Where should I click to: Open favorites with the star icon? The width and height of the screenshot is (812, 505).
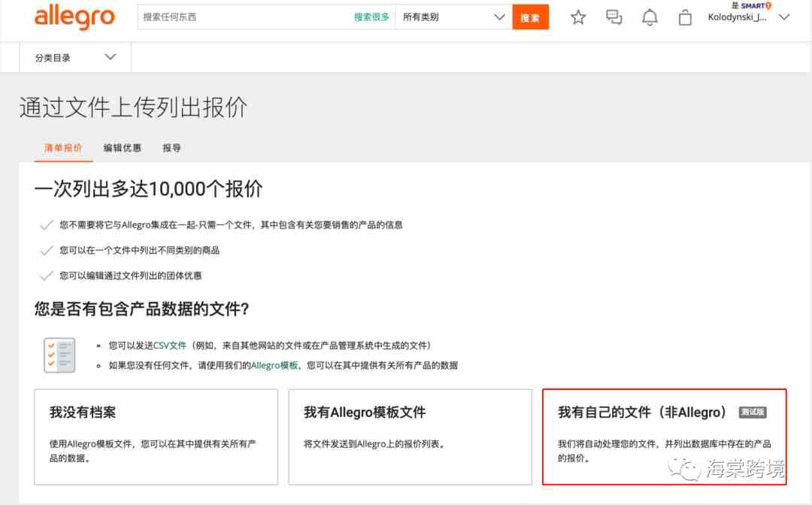578,17
